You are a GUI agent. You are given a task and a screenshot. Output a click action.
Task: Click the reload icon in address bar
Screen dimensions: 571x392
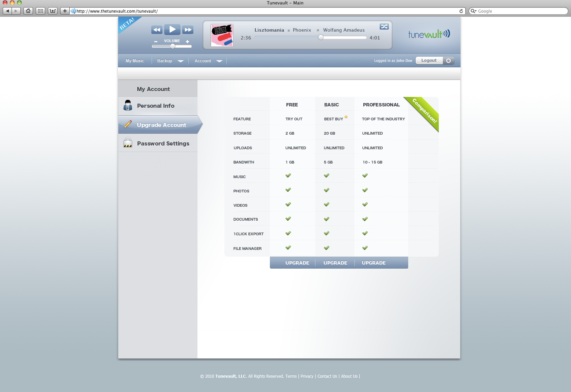click(x=461, y=11)
